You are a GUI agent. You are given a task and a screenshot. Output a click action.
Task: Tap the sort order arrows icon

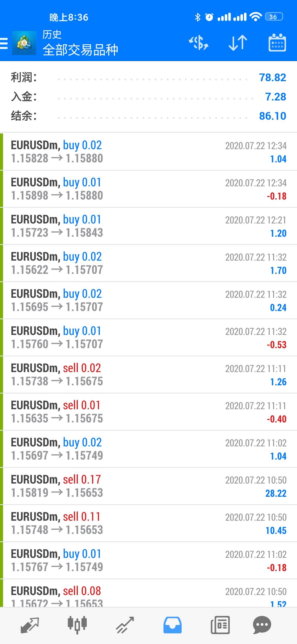click(x=238, y=43)
